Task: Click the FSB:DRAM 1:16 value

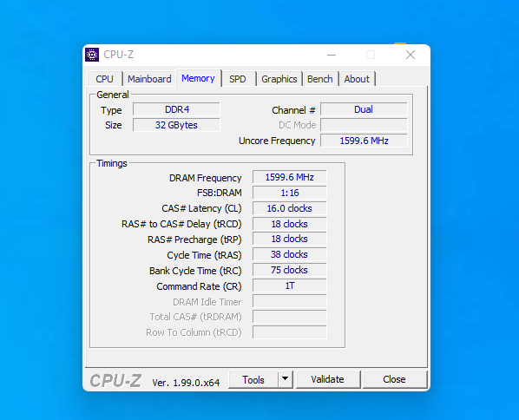Action: point(290,193)
